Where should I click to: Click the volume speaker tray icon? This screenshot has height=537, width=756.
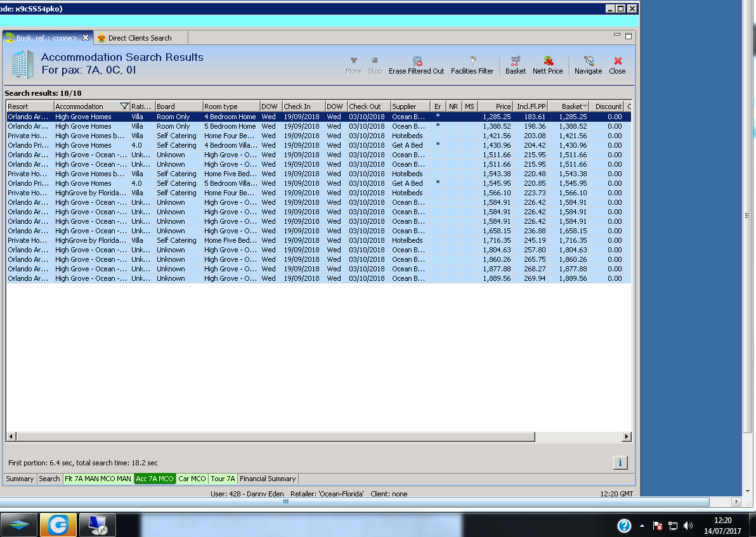point(688,526)
